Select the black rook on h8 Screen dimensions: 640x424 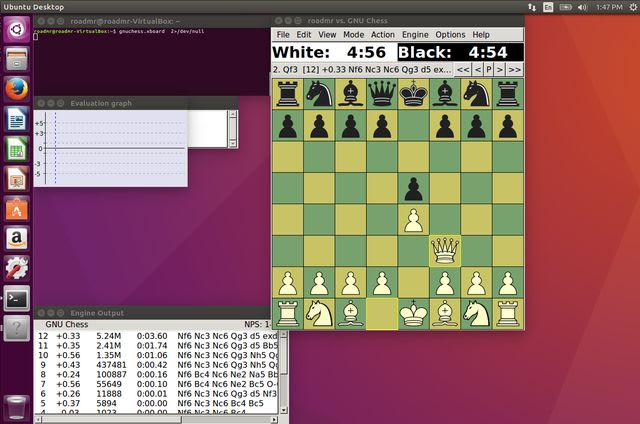click(x=508, y=94)
